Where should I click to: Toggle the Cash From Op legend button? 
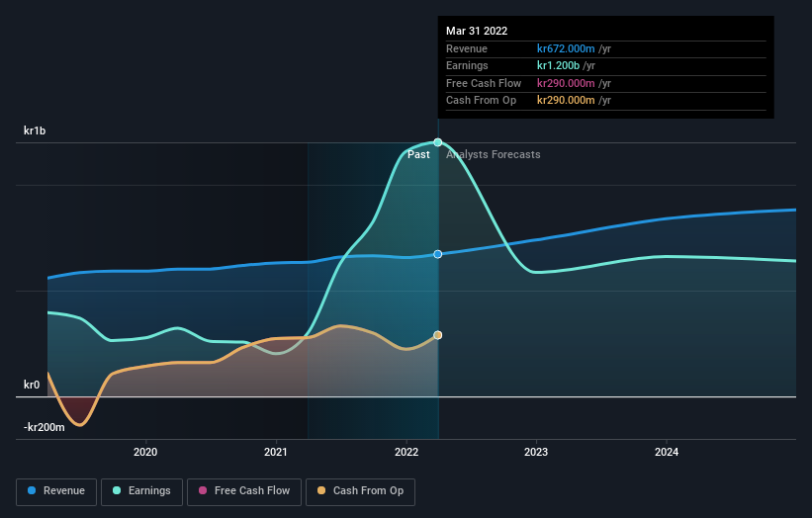[x=360, y=491]
